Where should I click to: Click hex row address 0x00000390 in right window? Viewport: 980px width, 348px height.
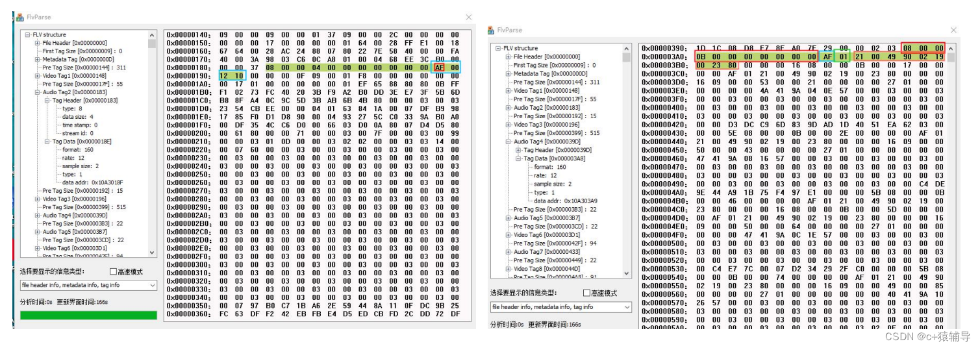tap(664, 48)
